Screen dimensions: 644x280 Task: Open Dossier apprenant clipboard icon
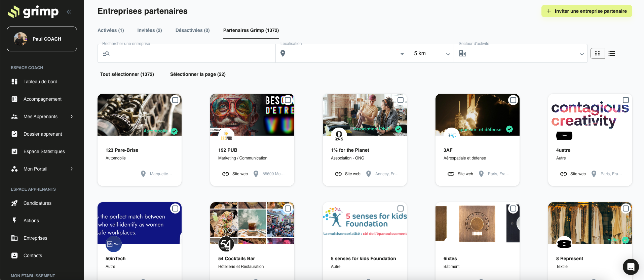[x=14, y=134]
